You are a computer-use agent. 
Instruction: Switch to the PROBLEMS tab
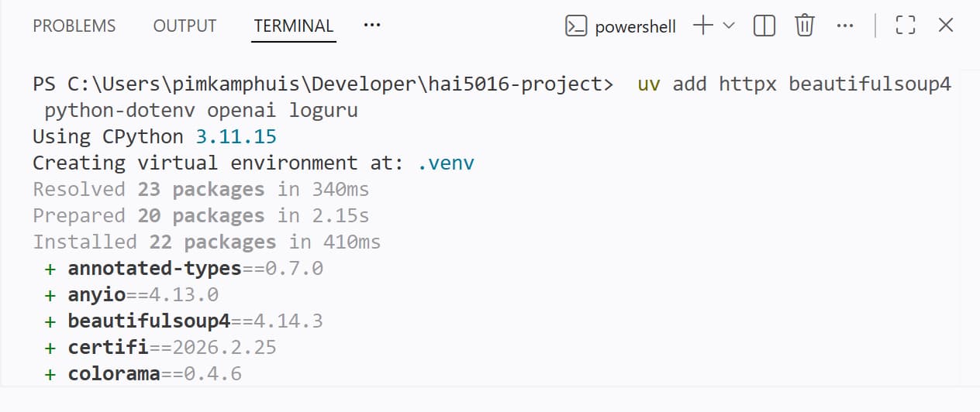point(74,26)
